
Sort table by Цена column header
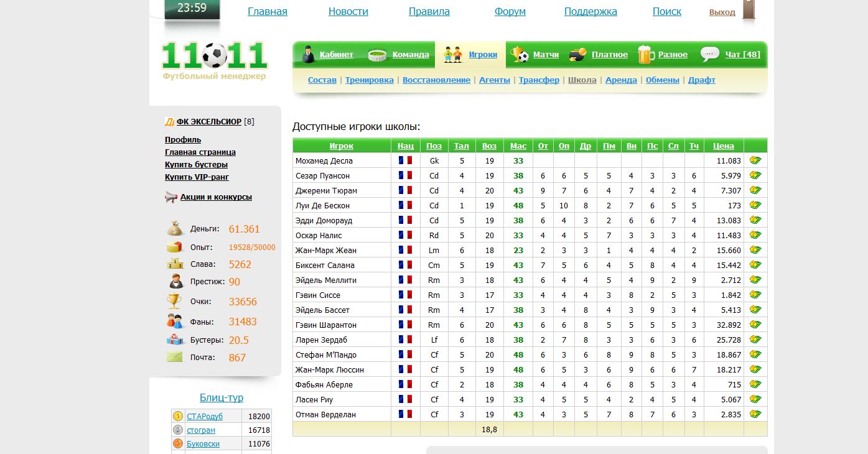click(723, 146)
